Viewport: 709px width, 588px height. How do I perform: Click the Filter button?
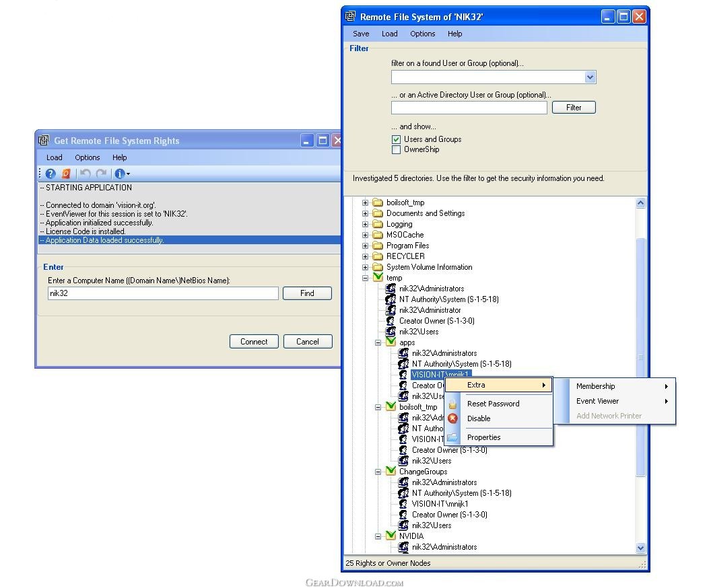coord(574,108)
